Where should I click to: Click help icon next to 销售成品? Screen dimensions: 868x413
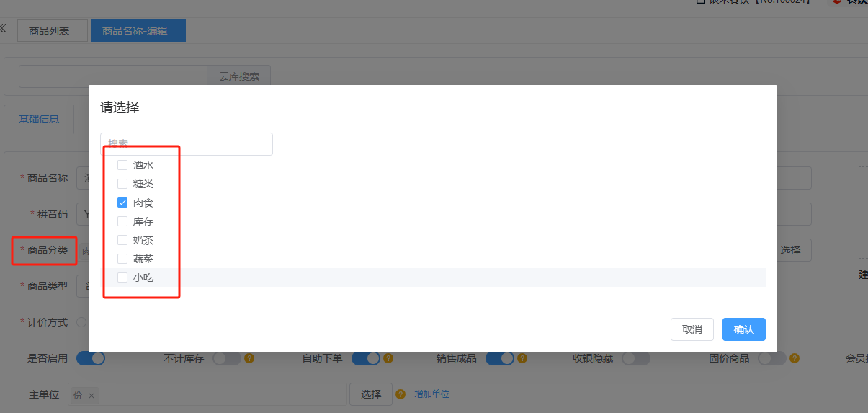click(522, 358)
